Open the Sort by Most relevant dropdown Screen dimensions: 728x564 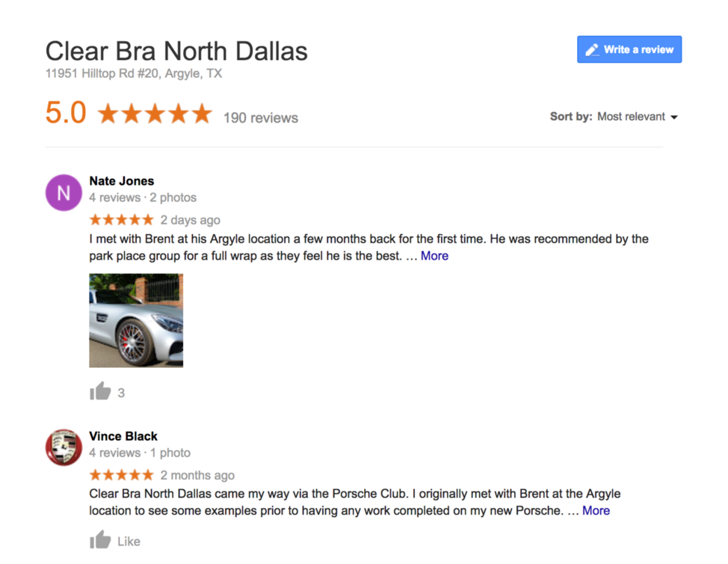coord(614,117)
